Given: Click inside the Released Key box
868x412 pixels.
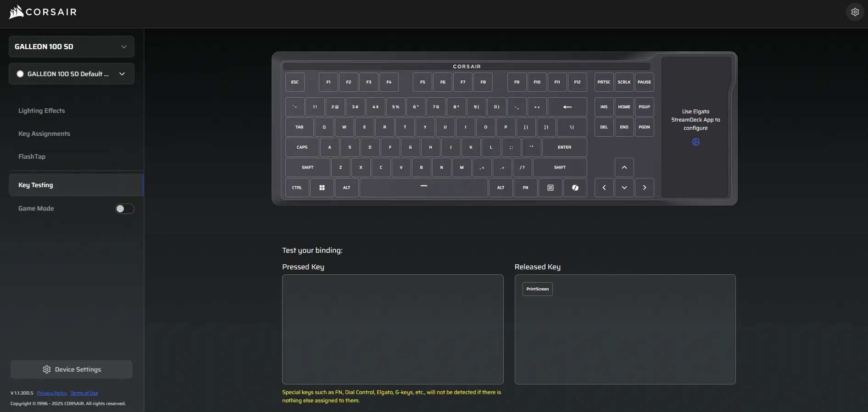Looking at the screenshot, I should 625,329.
